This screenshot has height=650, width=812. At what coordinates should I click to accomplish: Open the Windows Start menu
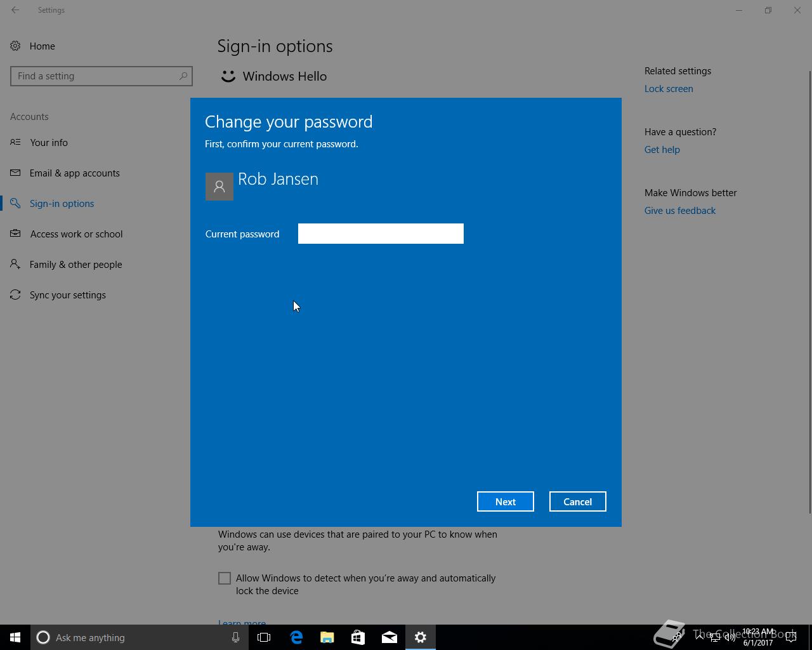(15, 637)
